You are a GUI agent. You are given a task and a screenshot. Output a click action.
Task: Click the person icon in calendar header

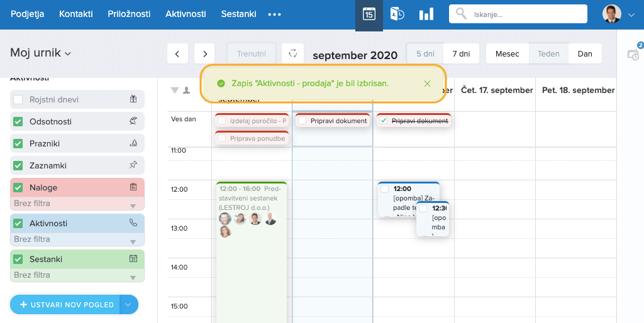point(186,90)
